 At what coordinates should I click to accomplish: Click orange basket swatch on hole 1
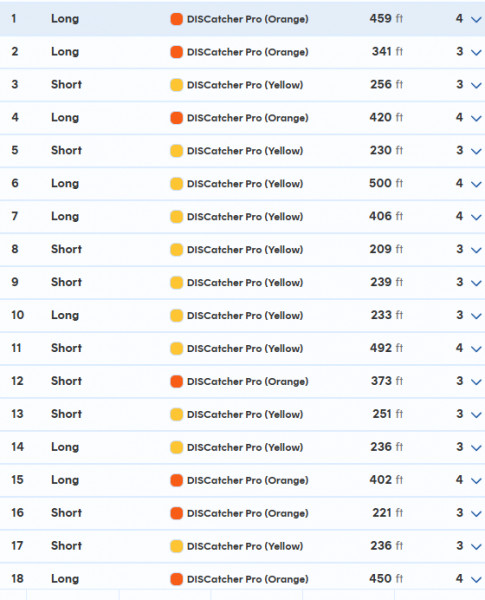[176, 19]
